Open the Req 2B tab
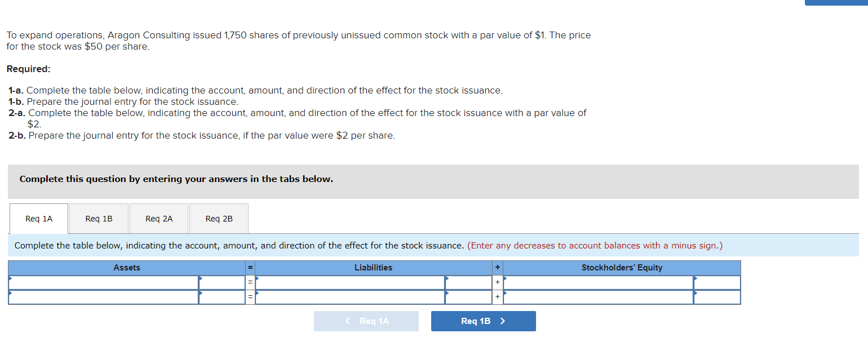 coord(219,219)
